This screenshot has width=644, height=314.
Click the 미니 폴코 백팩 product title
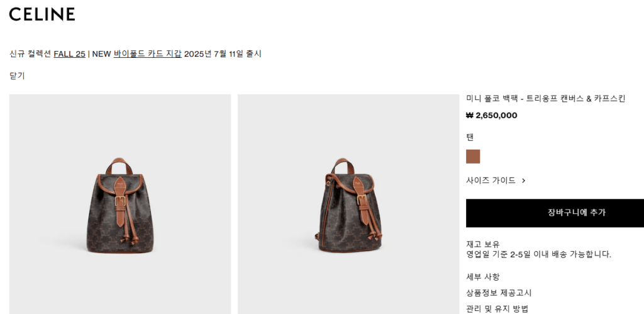click(x=545, y=99)
